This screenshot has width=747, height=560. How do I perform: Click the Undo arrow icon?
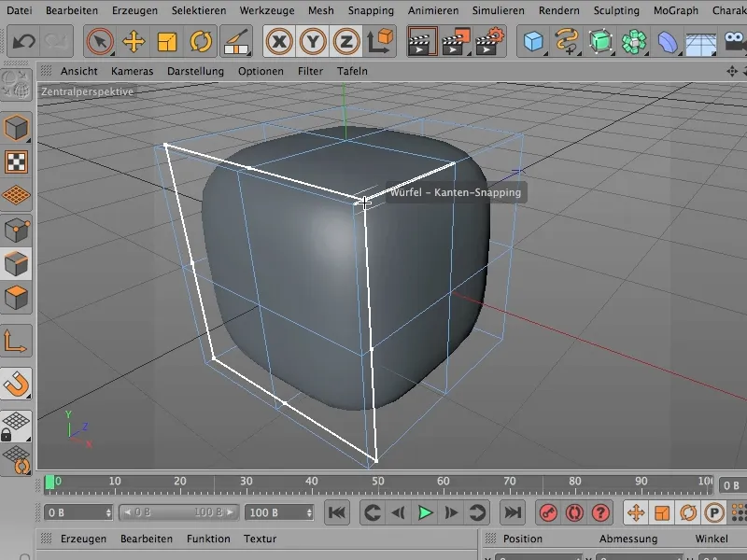point(23,41)
